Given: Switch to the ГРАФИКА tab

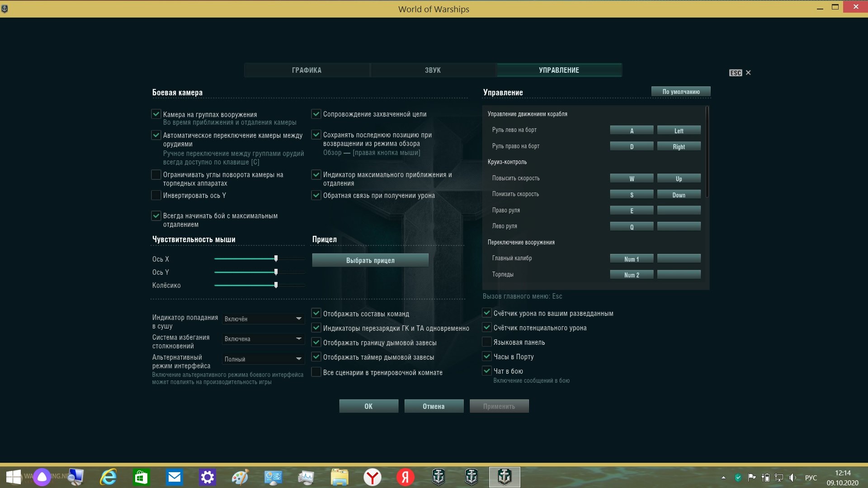Looking at the screenshot, I should click(307, 70).
